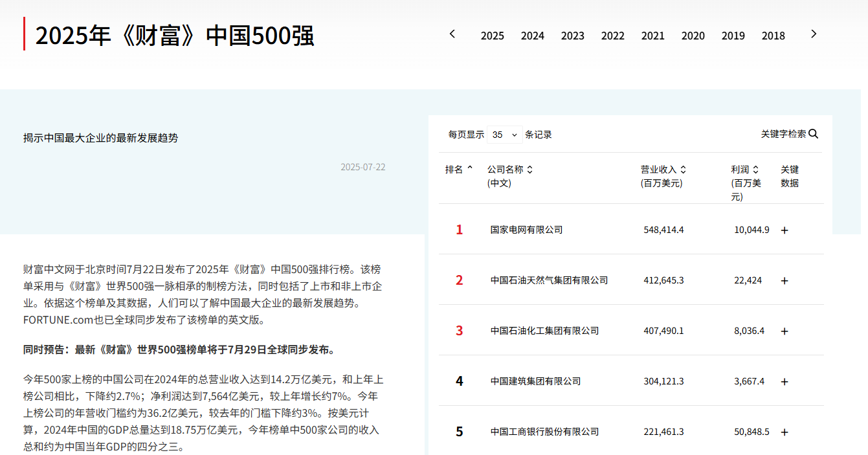868x455 pixels.
Task: Click rank number 1 in red
Action: point(460,230)
